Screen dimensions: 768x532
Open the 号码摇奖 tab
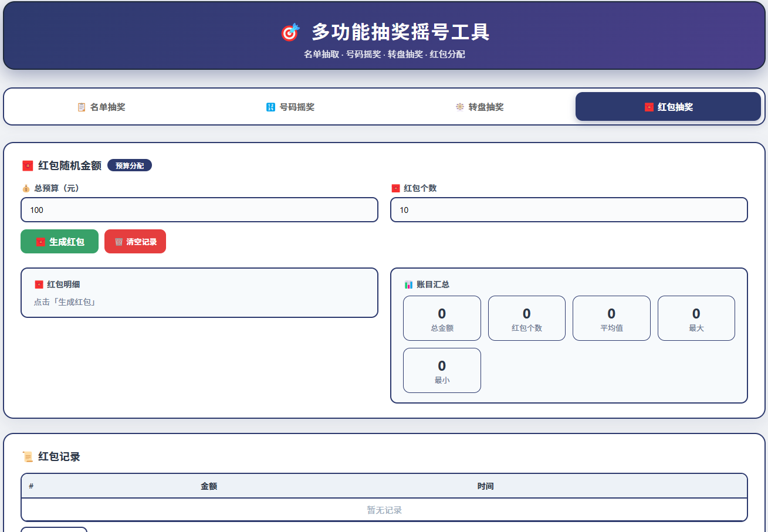point(290,107)
